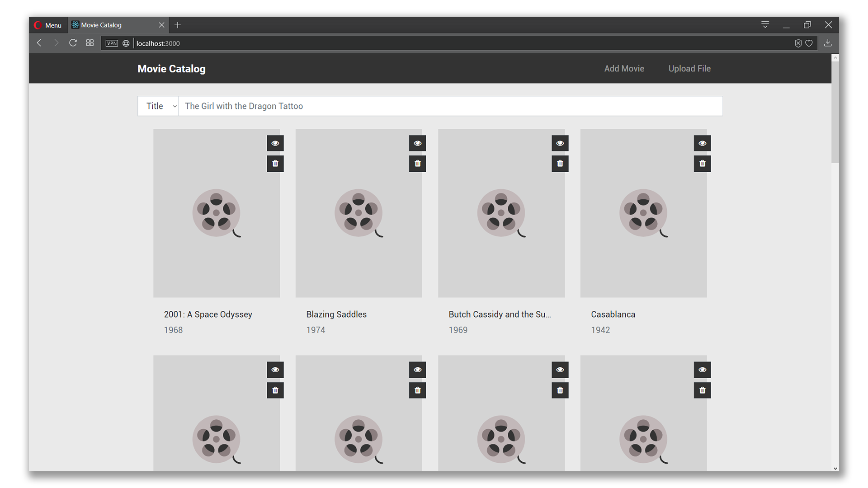The height and width of the screenshot is (488, 868).
Task: Delete Casablanca movie
Action: tap(702, 164)
